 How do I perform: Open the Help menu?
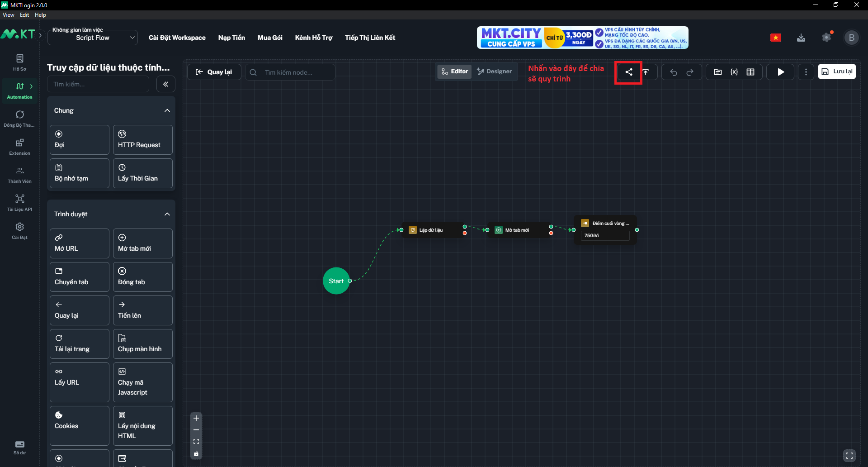[40, 14]
